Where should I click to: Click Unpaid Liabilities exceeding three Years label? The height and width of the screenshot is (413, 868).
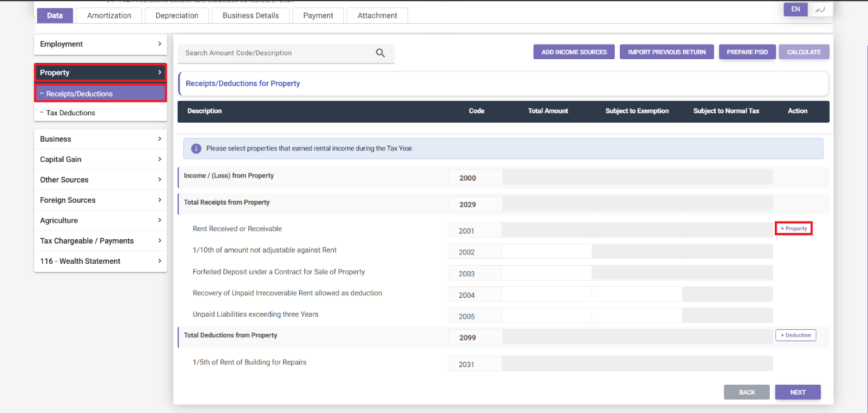click(256, 314)
